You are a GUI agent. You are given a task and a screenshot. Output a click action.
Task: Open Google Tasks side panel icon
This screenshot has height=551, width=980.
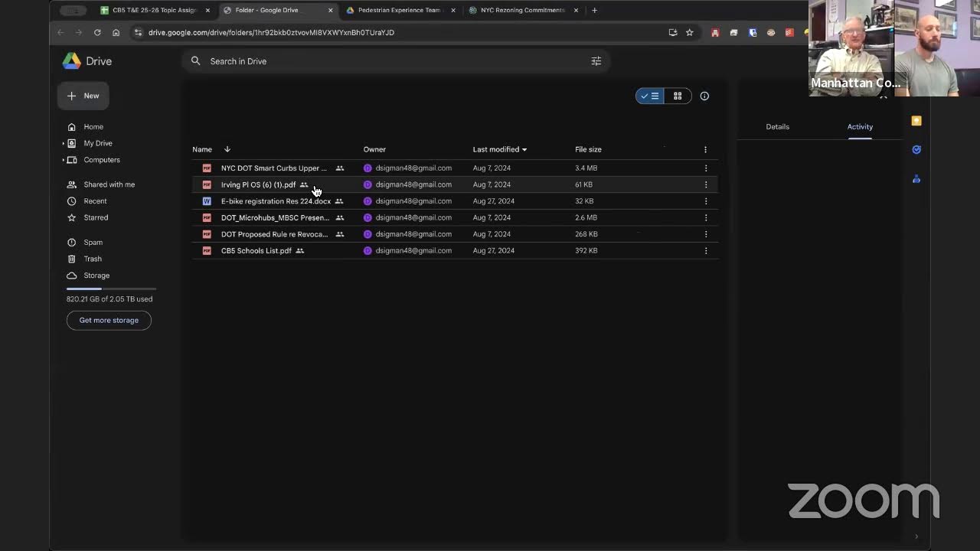click(916, 150)
